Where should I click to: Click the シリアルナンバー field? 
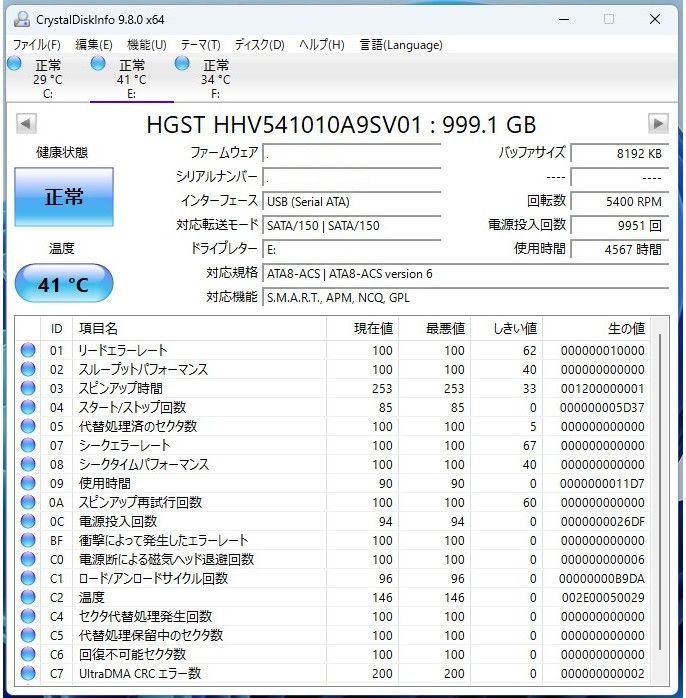coord(352,177)
